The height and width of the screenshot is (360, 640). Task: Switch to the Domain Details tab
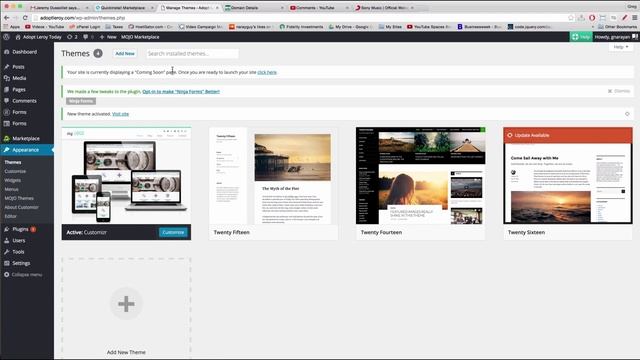(x=252, y=7)
